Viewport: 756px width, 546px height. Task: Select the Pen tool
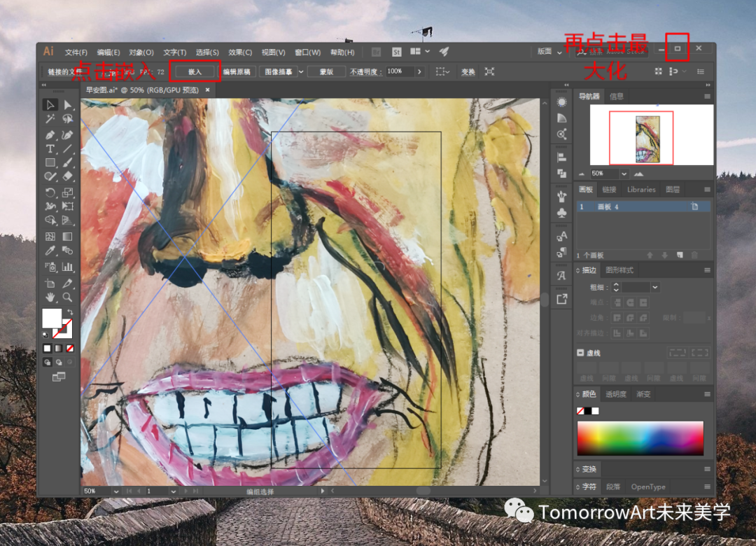point(50,134)
